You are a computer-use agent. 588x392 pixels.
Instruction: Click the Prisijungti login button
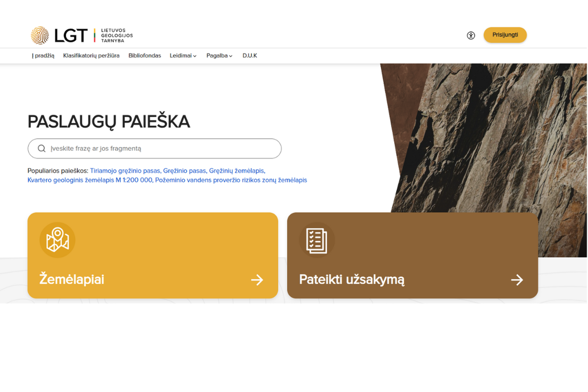[505, 35]
